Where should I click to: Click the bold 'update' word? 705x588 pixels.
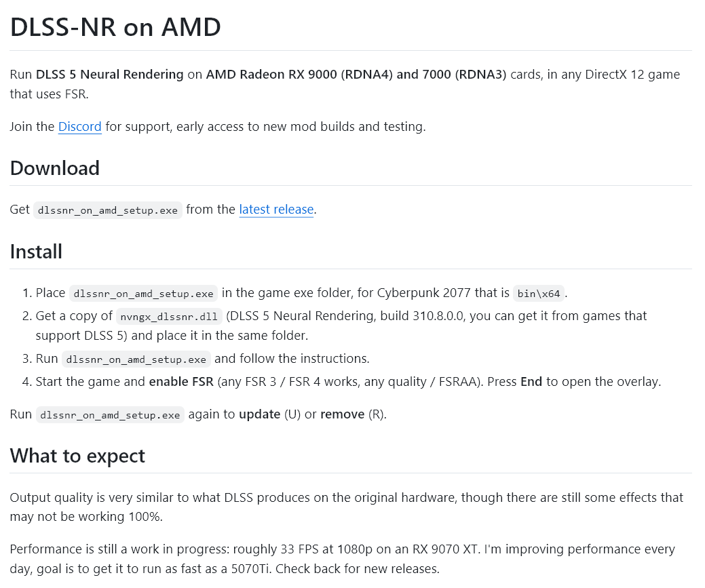[259, 414]
